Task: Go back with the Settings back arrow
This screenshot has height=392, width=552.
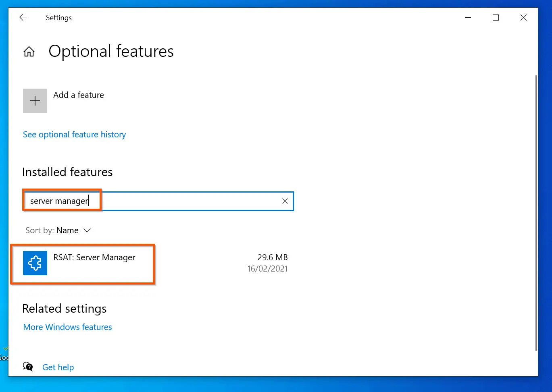Action: tap(23, 17)
